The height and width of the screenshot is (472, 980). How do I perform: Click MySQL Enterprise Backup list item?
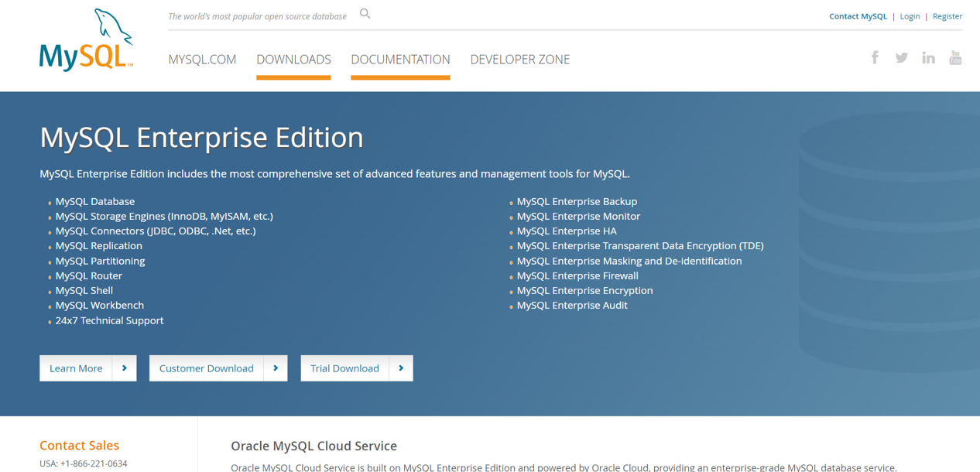coord(577,201)
